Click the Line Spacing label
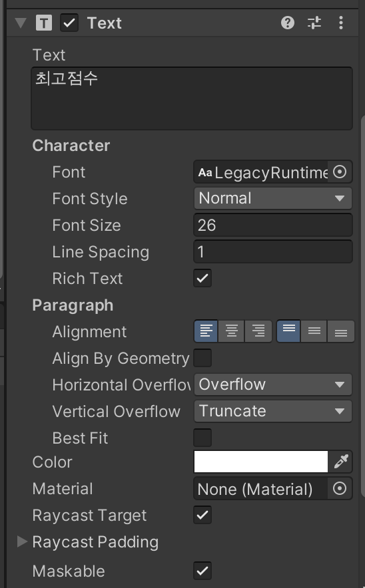 point(101,252)
